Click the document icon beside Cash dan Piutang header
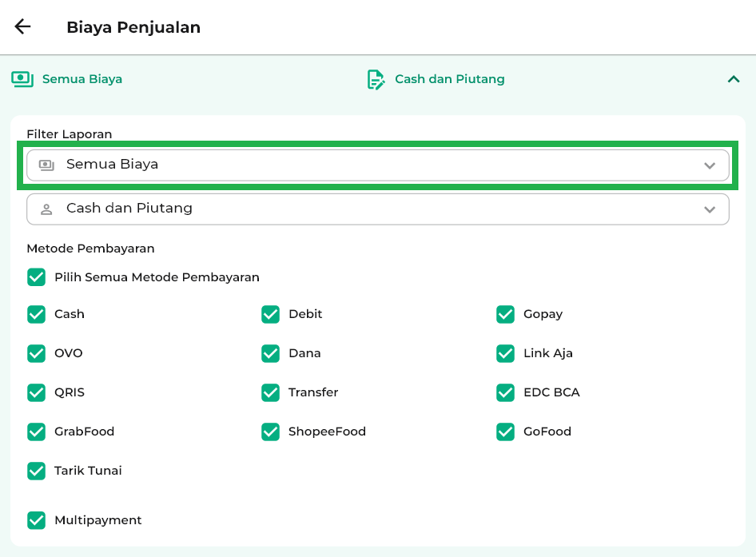This screenshot has width=756, height=557. (x=375, y=79)
